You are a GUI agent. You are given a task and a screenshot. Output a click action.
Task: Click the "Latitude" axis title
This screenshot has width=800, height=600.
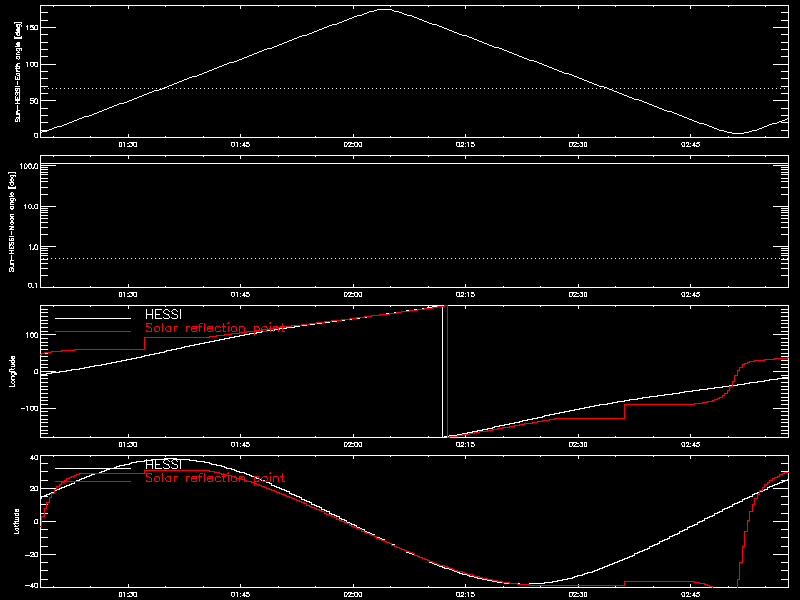tap(17, 521)
